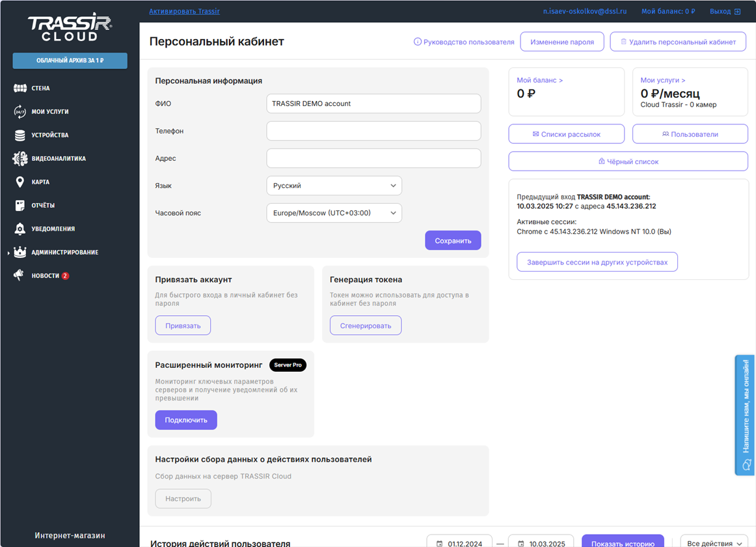Expand the Администрирование menu arrow
756x547 pixels.
tap(8, 253)
